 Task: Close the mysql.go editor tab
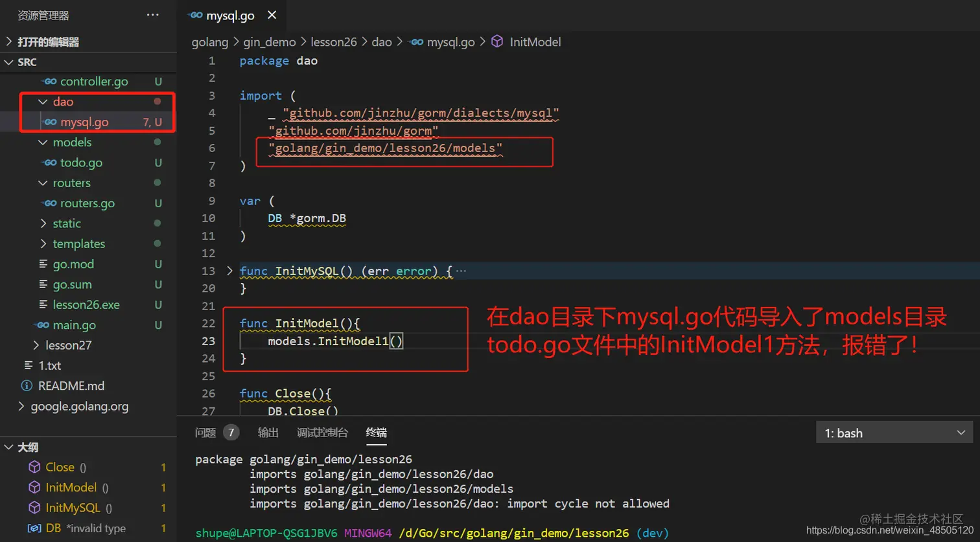(x=272, y=15)
